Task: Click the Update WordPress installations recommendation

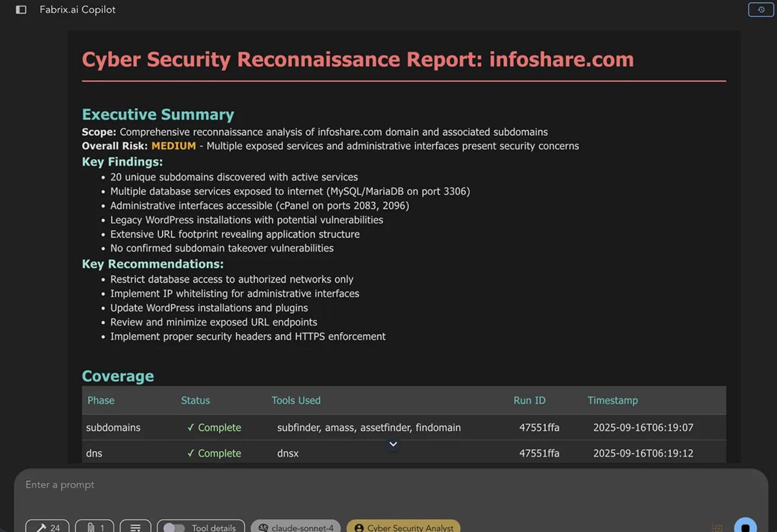Action: [209, 308]
